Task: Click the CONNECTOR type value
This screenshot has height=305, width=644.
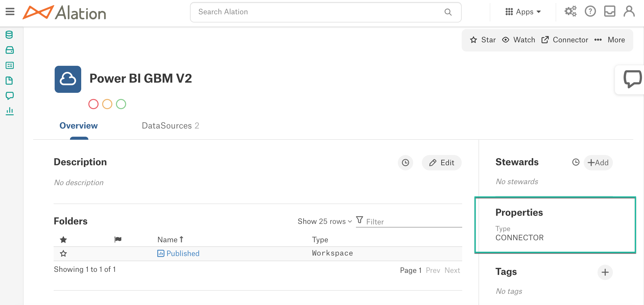Action: click(x=519, y=238)
